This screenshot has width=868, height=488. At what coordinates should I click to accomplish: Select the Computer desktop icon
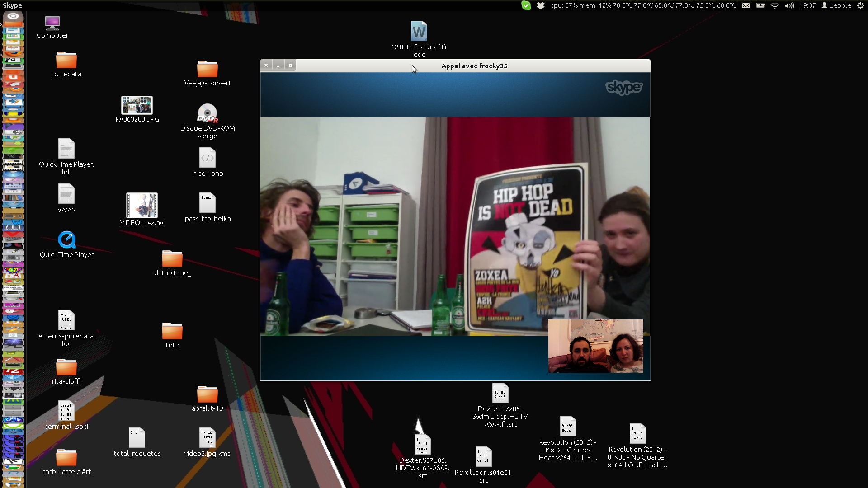click(52, 23)
